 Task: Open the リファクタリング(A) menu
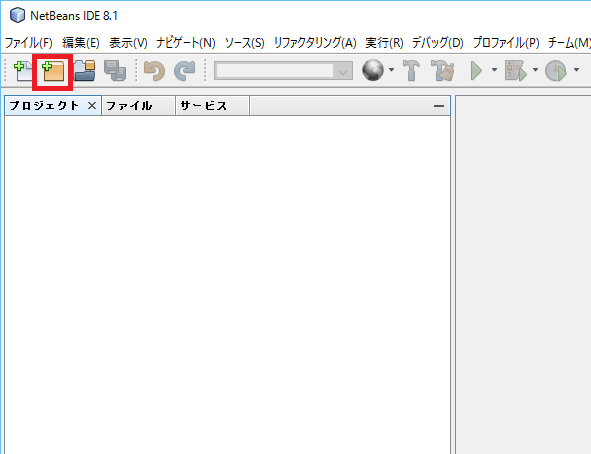[315, 43]
